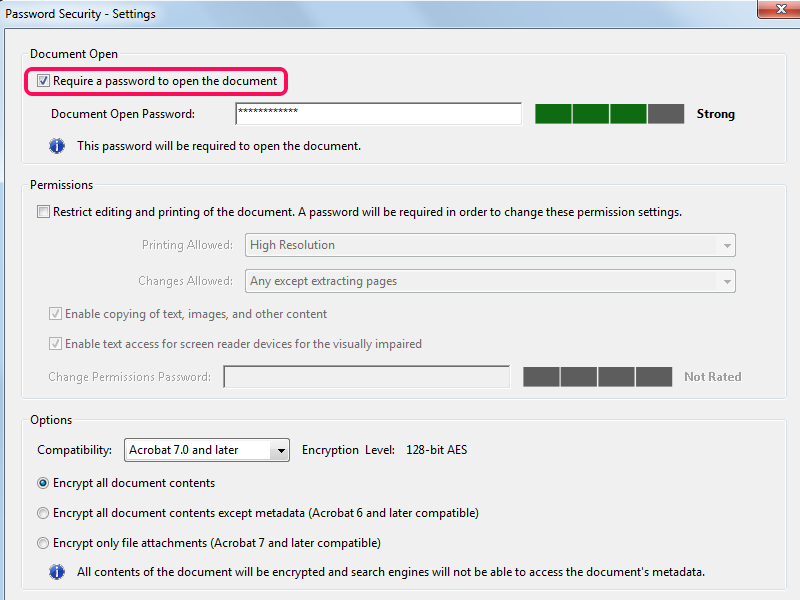800x600 pixels.
Task: Click the 'Printing Allowed:' label
Action: (x=187, y=245)
